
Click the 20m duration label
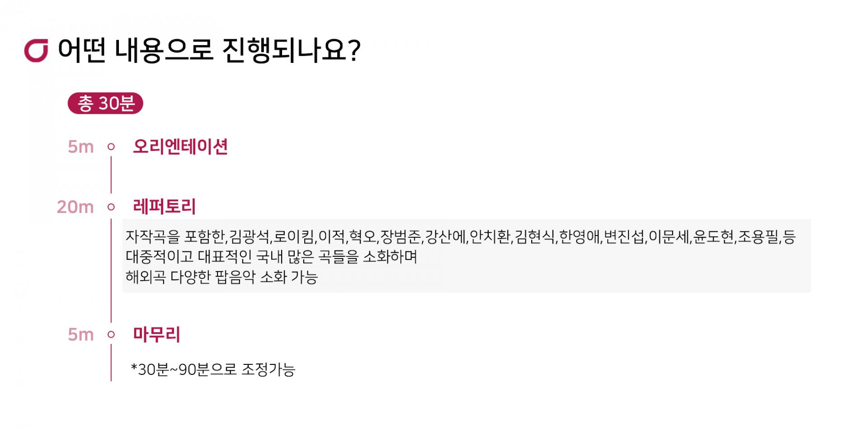(75, 207)
